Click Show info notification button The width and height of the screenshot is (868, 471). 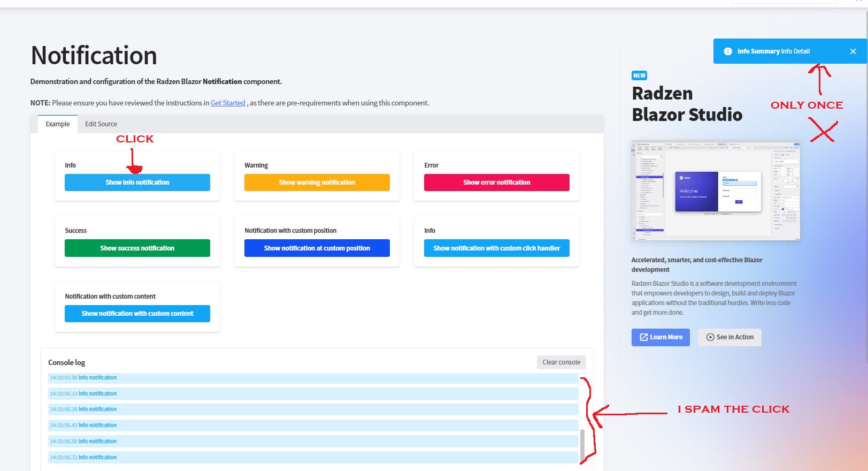coord(137,183)
